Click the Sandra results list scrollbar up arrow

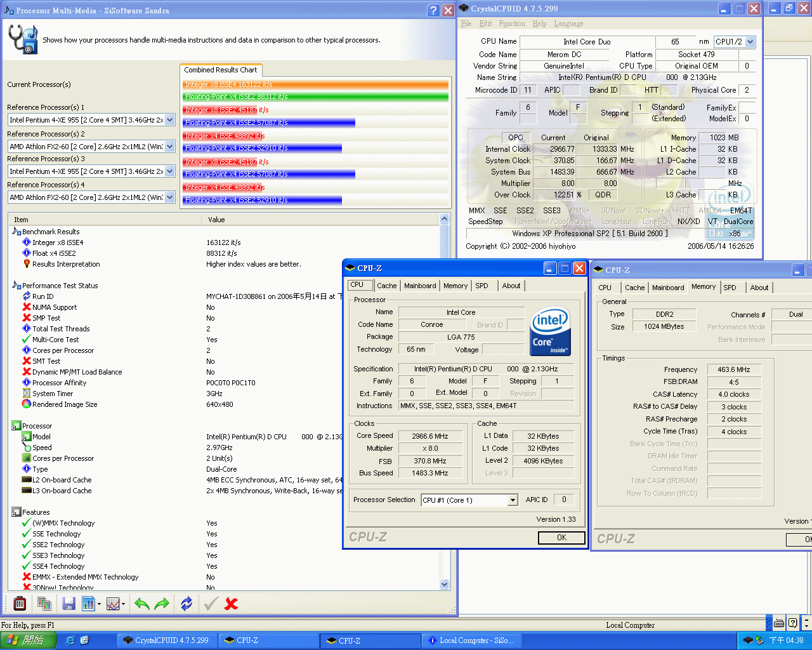coord(444,220)
